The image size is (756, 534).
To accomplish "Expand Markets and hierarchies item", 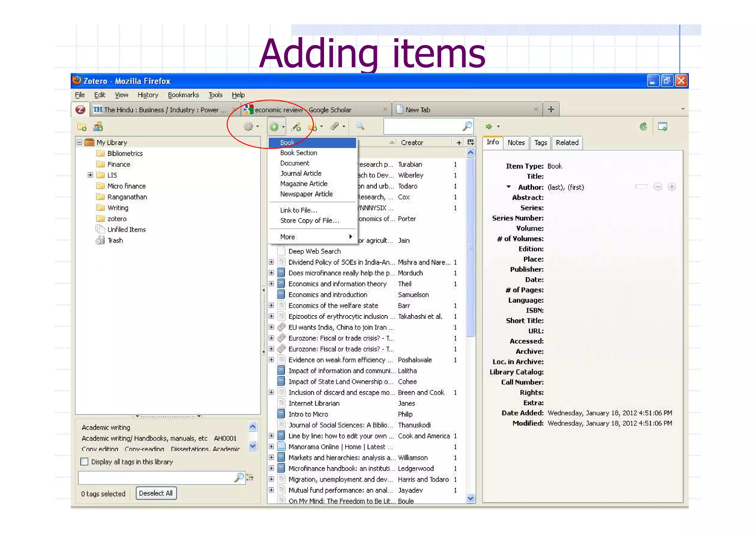I will click(x=271, y=458).
